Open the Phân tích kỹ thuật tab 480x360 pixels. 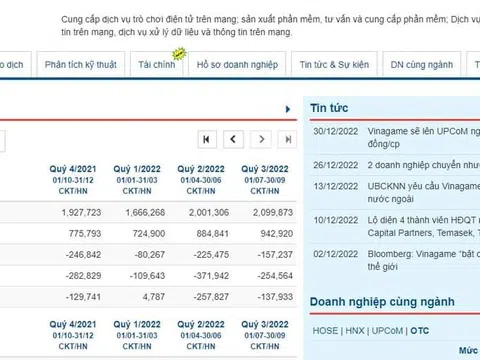(81, 64)
